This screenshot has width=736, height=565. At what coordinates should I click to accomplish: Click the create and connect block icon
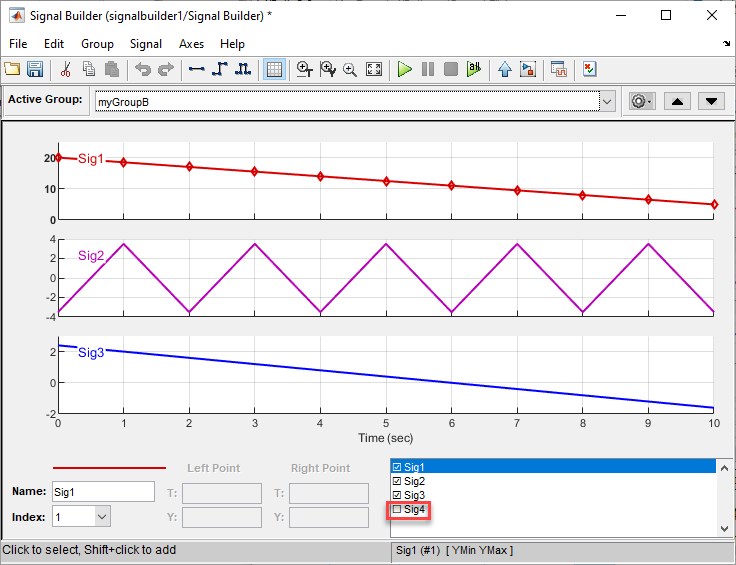pyautogui.click(x=528, y=69)
